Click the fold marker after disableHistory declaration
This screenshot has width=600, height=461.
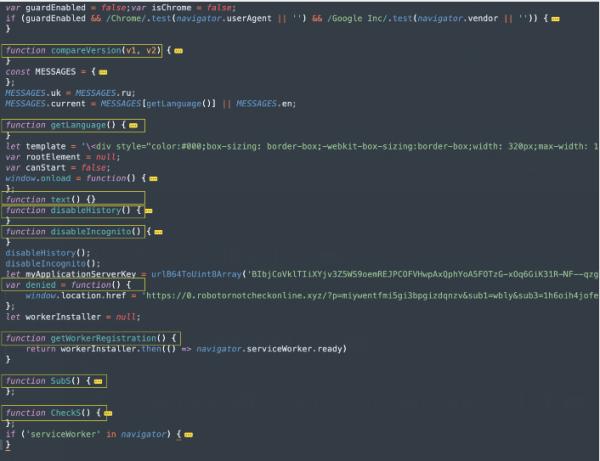(x=150, y=210)
